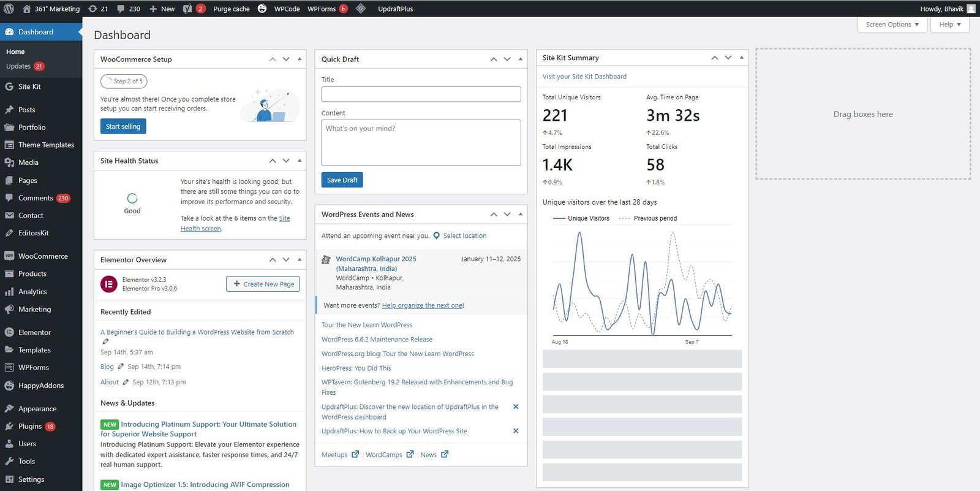Click edit pencil next to About
The height and width of the screenshot is (491, 980).
126,382
